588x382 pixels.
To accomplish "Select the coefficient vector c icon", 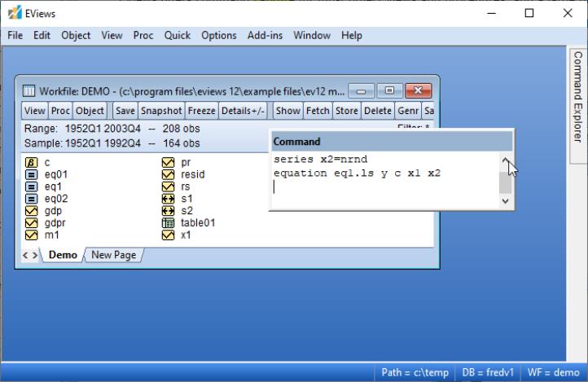I will tap(32, 163).
